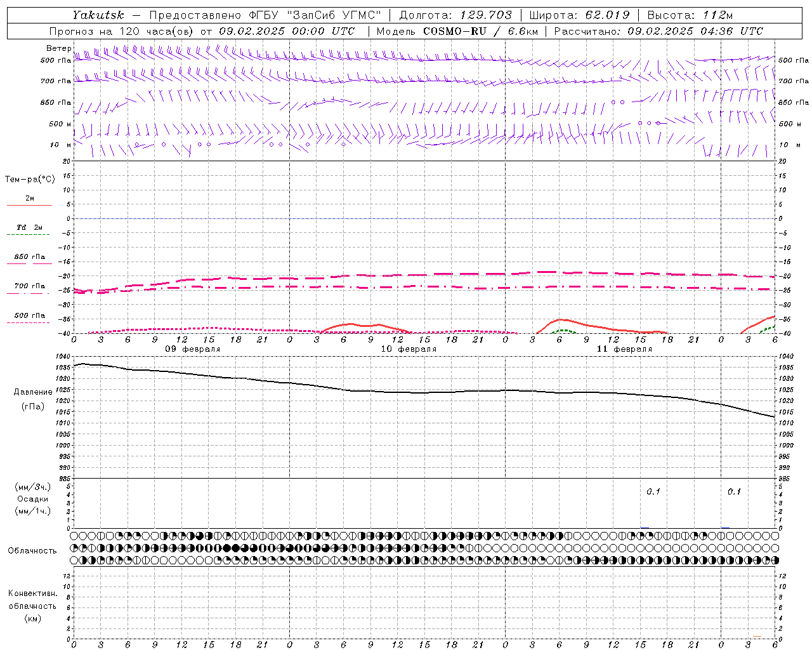Click the (гПа) pressure unit label
Viewport: 812px width, 650px height.
pyautogui.click(x=33, y=407)
